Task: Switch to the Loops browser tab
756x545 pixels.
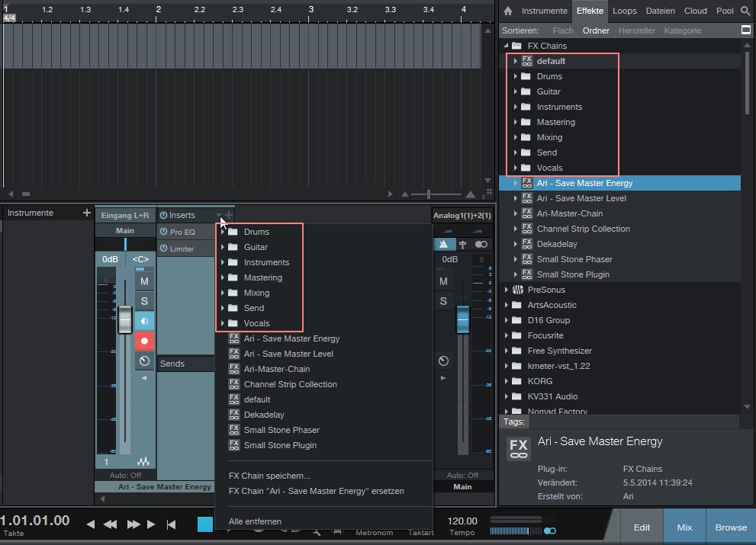Action: tap(624, 11)
